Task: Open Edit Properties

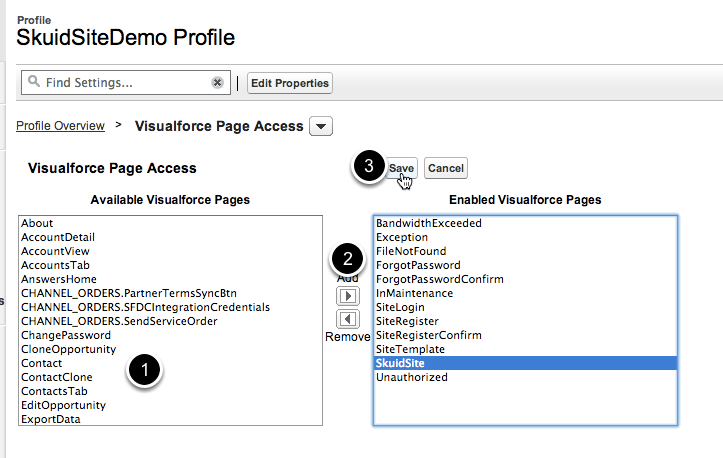Action: coord(289,83)
